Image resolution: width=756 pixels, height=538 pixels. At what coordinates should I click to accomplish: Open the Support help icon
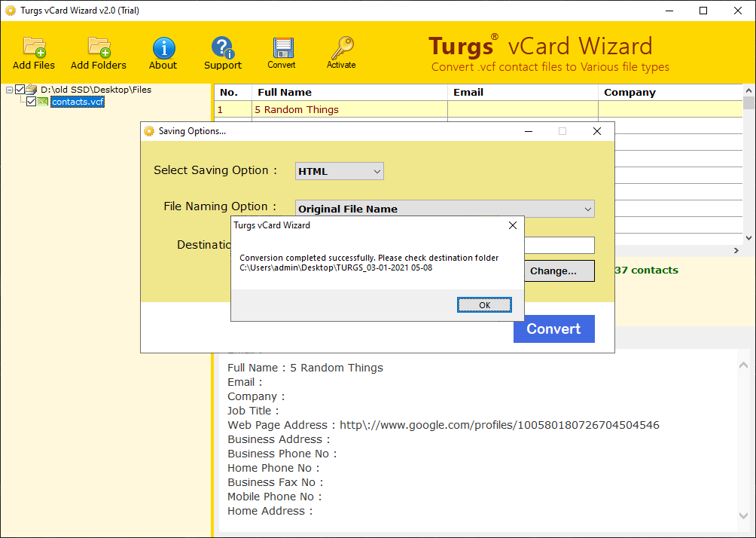pos(223,47)
